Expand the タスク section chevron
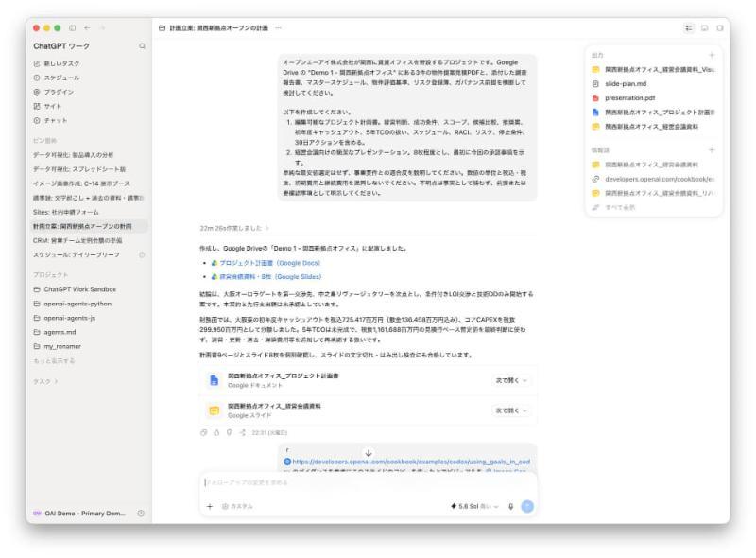 pos(56,381)
